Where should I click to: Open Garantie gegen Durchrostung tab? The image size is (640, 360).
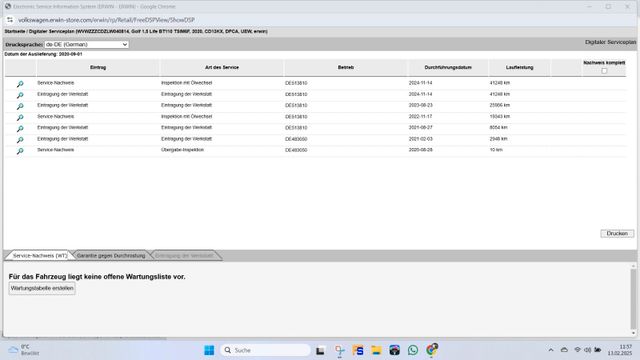click(111, 256)
